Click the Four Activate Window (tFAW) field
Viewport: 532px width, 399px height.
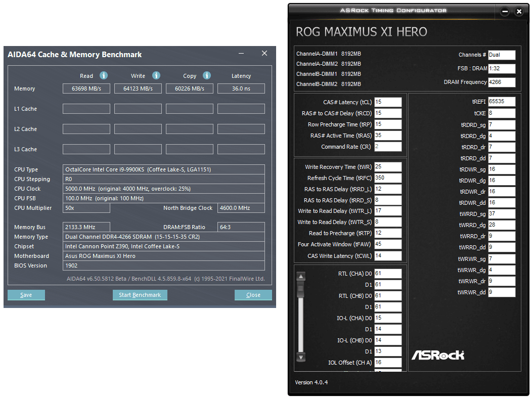(x=388, y=244)
